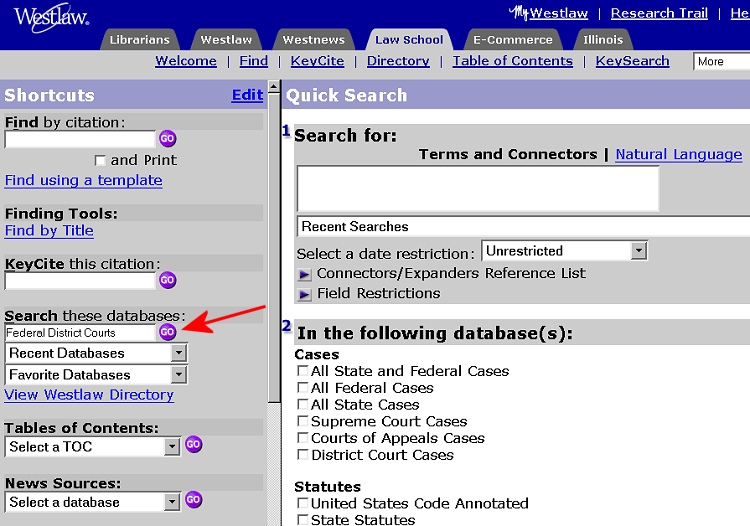Expand Connectors/Expanders Reference List
The image size is (750, 526).
coord(304,274)
